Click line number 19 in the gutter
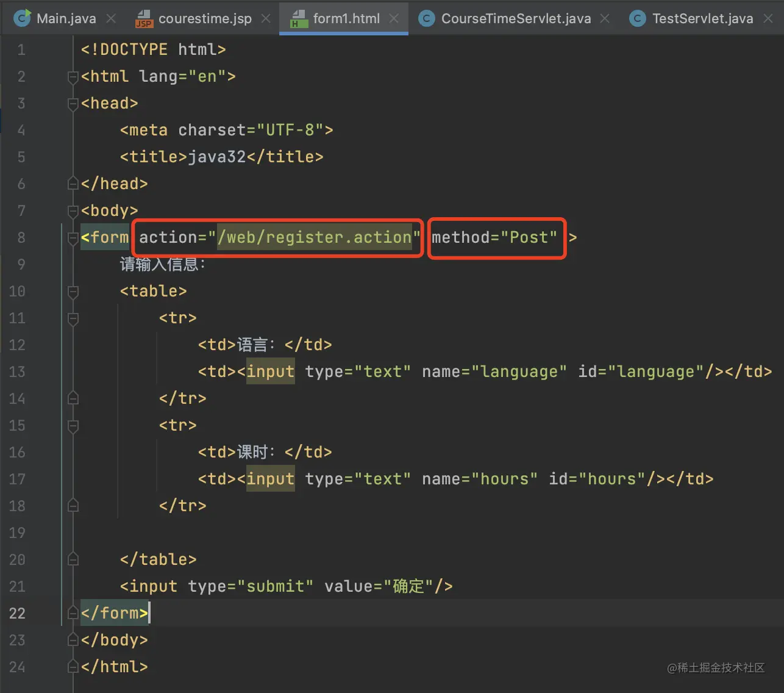 pyautogui.click(x=17, y=533)
